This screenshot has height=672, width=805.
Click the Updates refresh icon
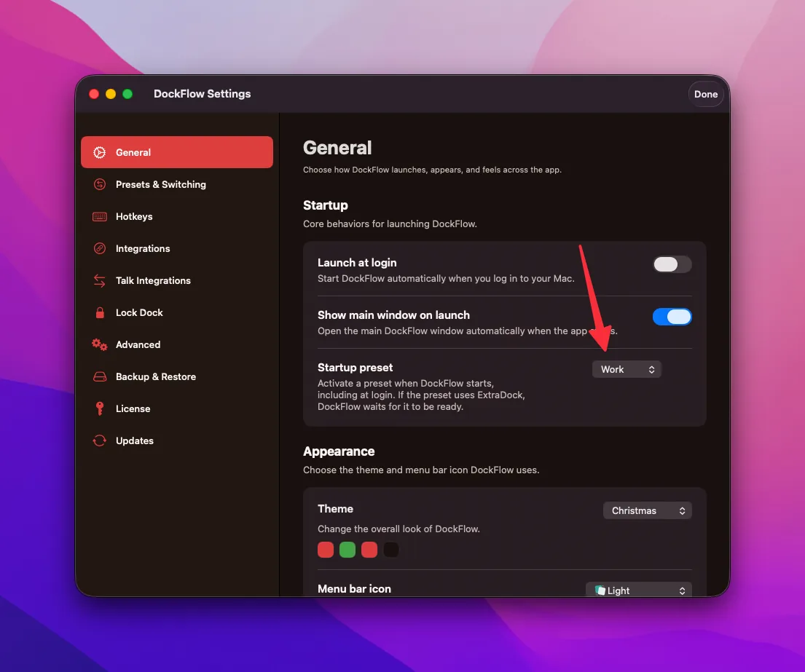pos(100,440)
